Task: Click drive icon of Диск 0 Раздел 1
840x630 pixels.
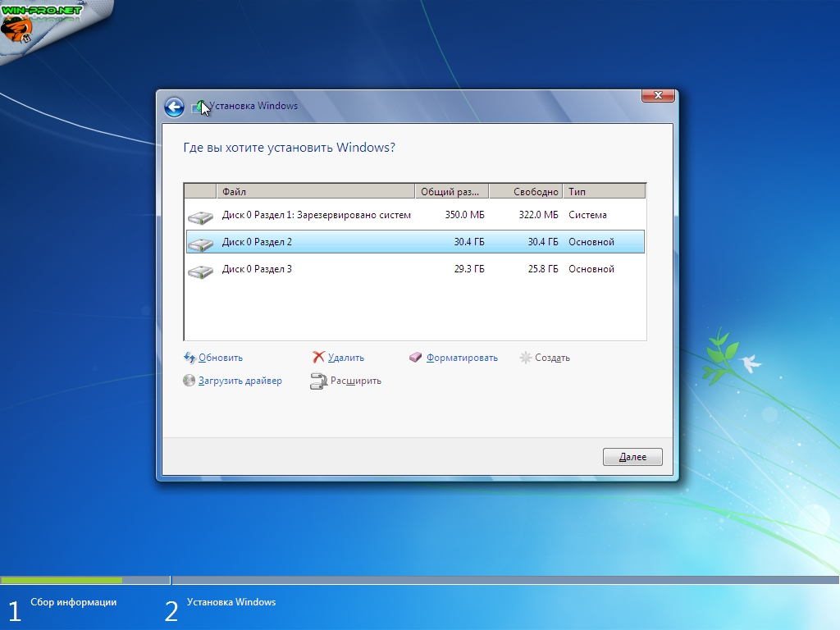Action: coord(201,217)
